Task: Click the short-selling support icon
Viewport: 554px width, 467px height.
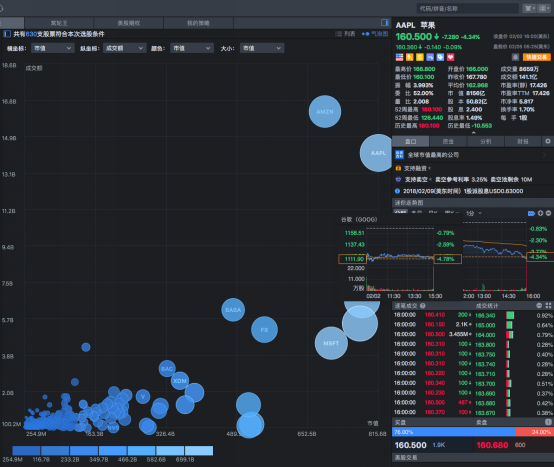Action: click(x=398, y=179)
